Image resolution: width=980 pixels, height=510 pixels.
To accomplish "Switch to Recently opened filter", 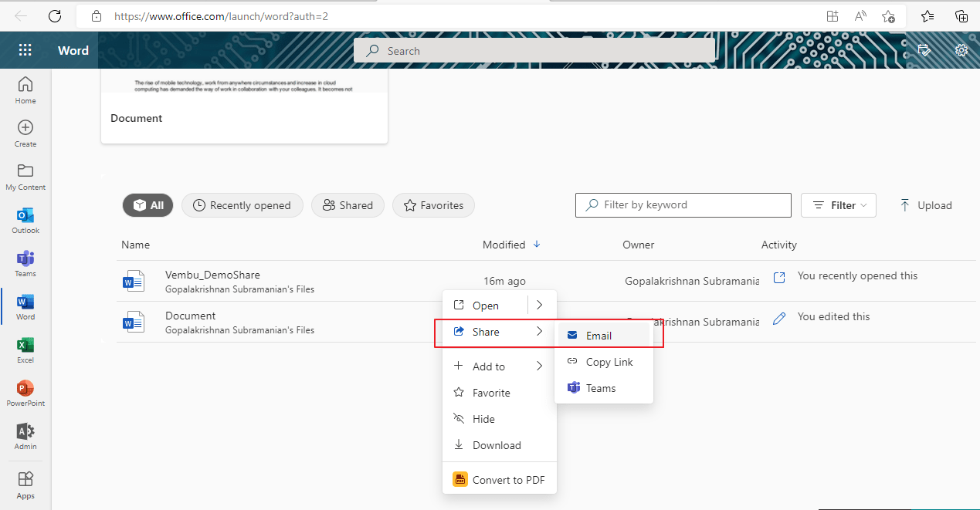I will [x=242, y=205].
